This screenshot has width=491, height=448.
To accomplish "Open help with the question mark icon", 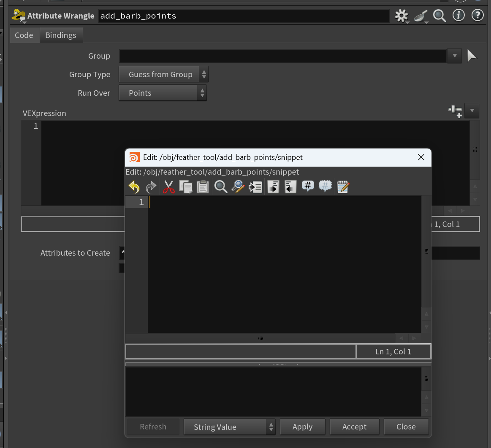I will click(477, 15).
